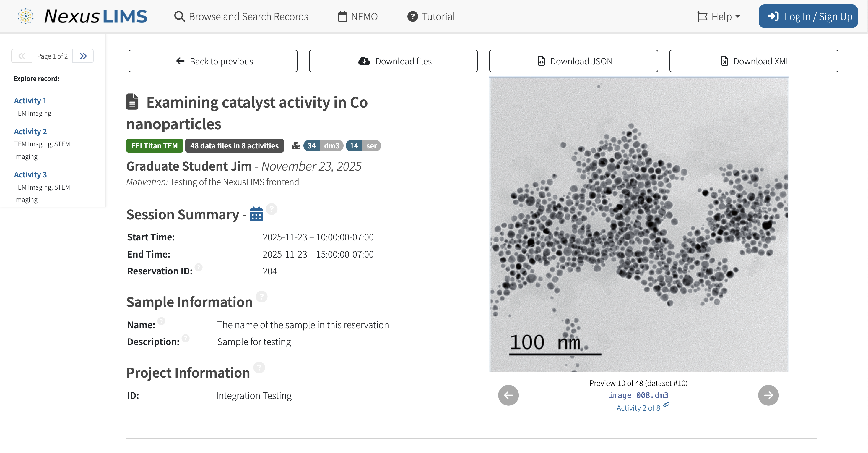The image size is (868, 453).
Task: Click Download JSON button
Action: (573, 61)
